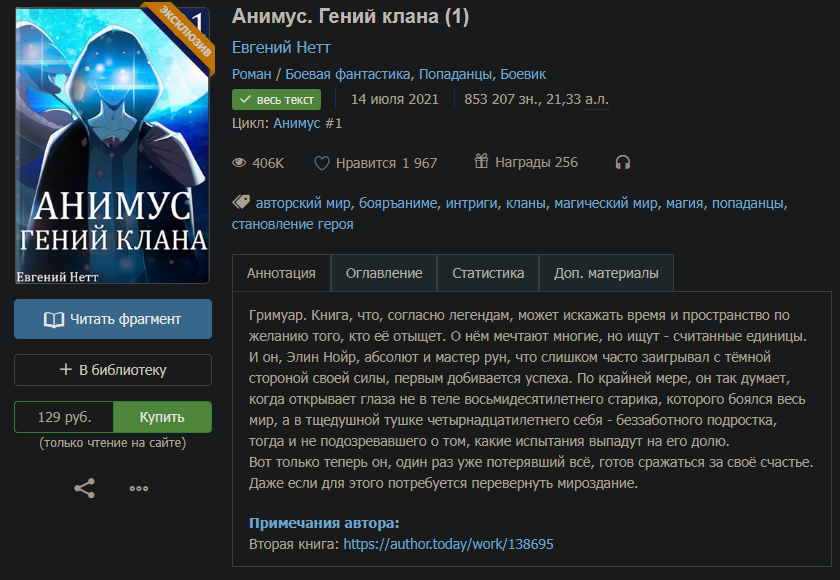Click the бояръаниме tag

pos(398,203)
